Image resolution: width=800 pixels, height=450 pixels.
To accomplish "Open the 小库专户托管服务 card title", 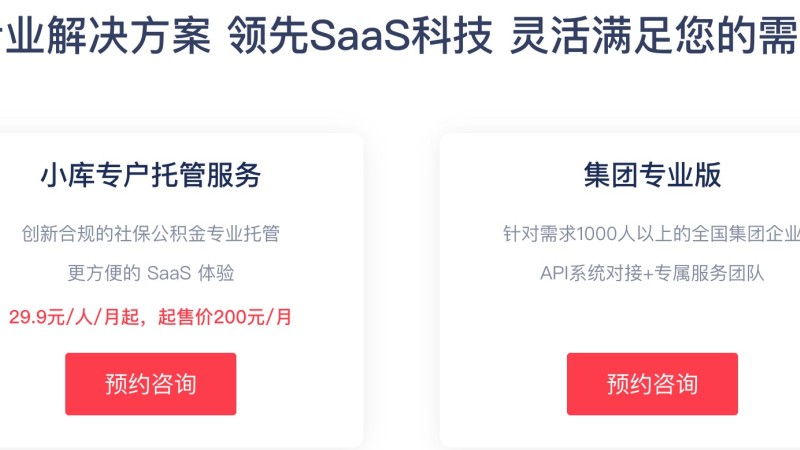I will click(x=151, y=175).
